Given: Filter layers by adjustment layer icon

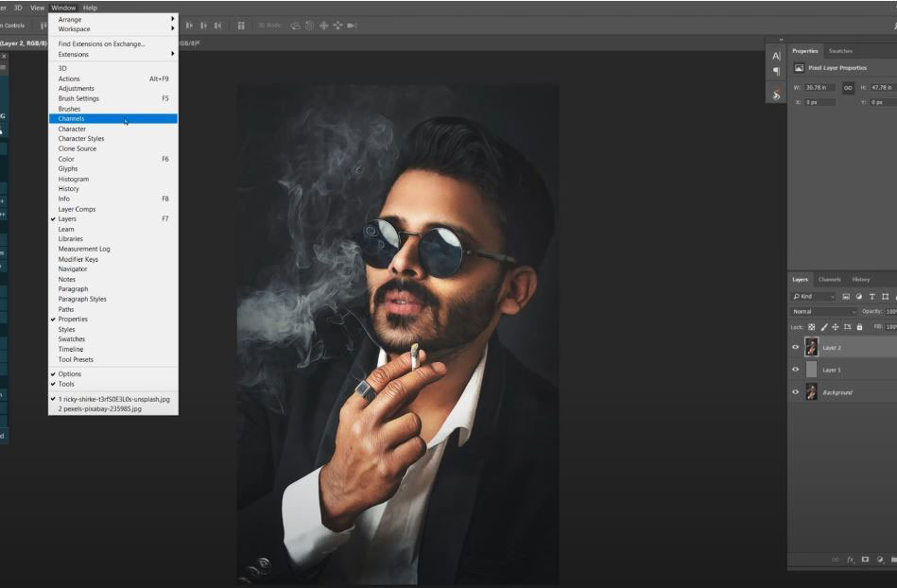Looking at the screenshot, I should tap(858, 297).
